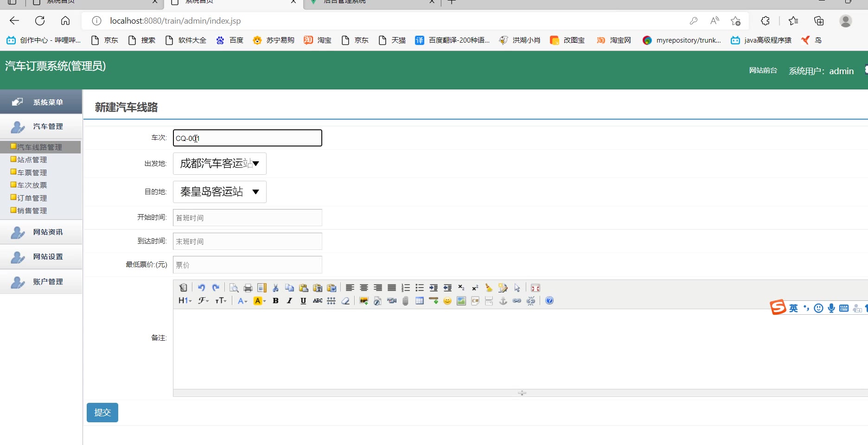Image resolution: width=868 pixels, height=445 pixels.
Task: Justify text in the editor
Action: (392, 288)
